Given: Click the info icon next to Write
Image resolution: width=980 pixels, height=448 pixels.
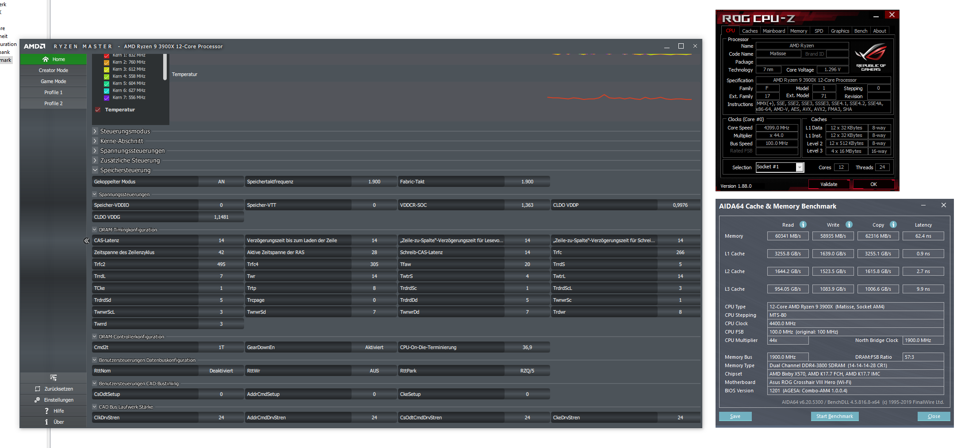Looking at the screenshot, I should 849,224.
